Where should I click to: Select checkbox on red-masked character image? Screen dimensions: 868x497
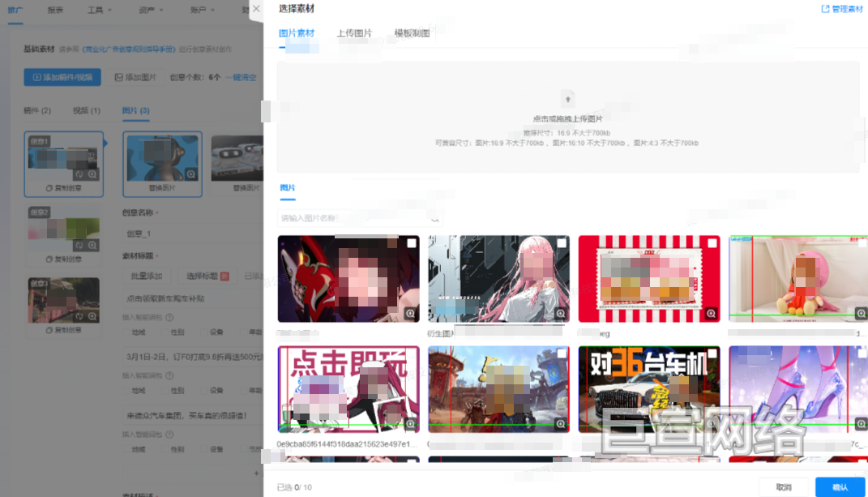(x=411, y=243)
